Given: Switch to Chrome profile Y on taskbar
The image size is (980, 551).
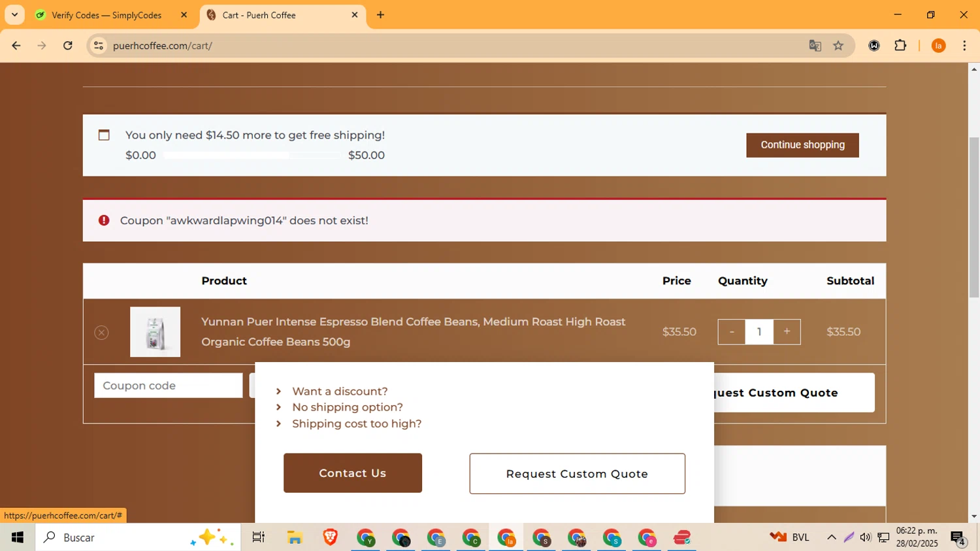Looking at the screenshot, I should tap(366, 537).
